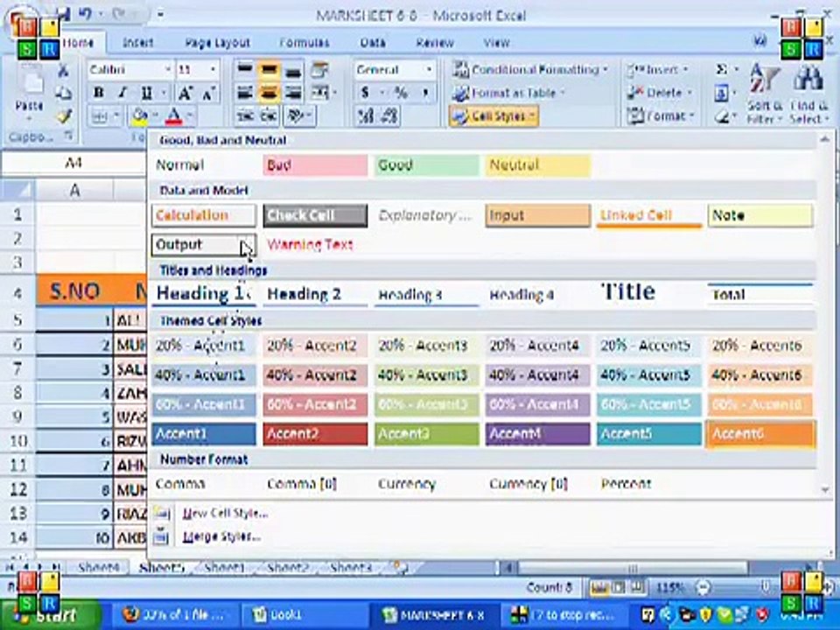
Task: Toggle Middle Align button
Action: pyautogui.click(x=269, y=70)
